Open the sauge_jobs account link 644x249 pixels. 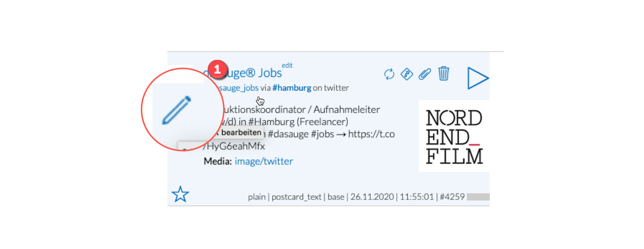point(238,88)
